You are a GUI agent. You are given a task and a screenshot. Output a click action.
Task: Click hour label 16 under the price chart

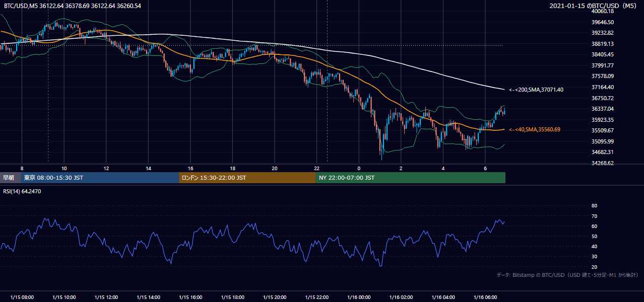190,168
